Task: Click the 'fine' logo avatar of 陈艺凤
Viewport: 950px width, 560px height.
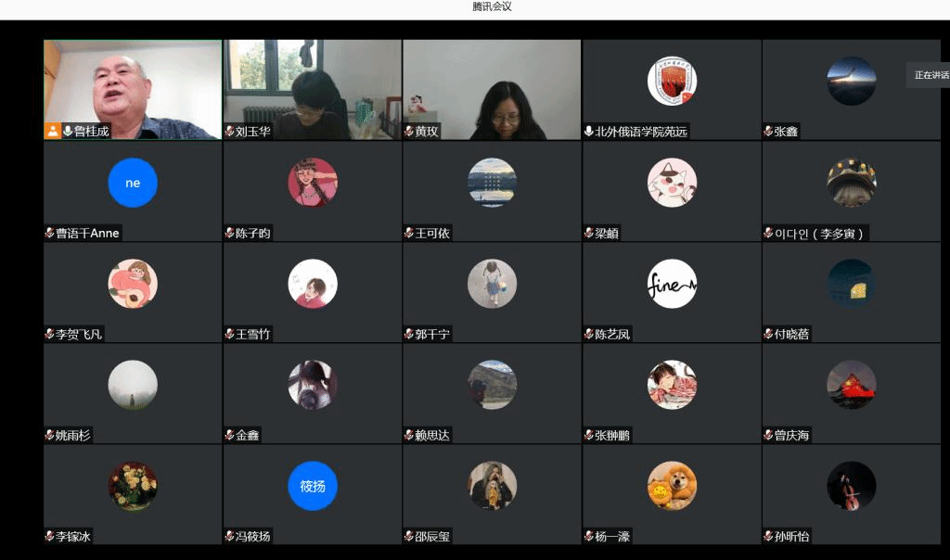Action: (672, 284)
